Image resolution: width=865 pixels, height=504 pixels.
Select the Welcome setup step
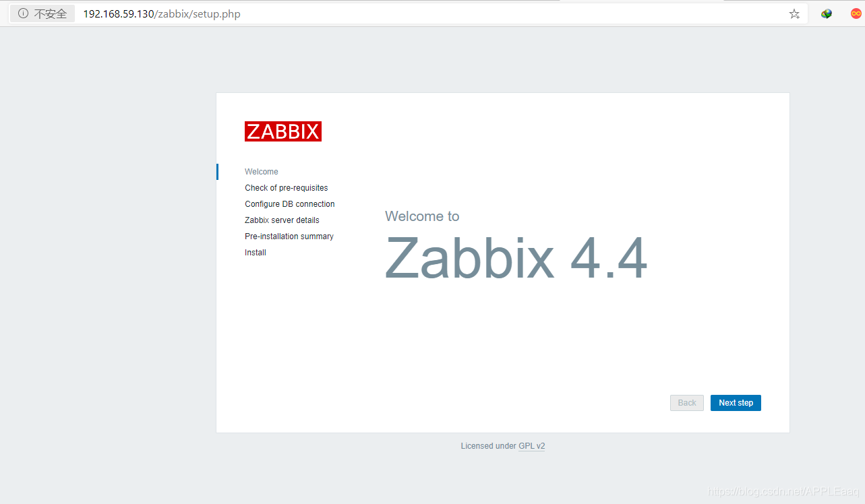(262, 172)
